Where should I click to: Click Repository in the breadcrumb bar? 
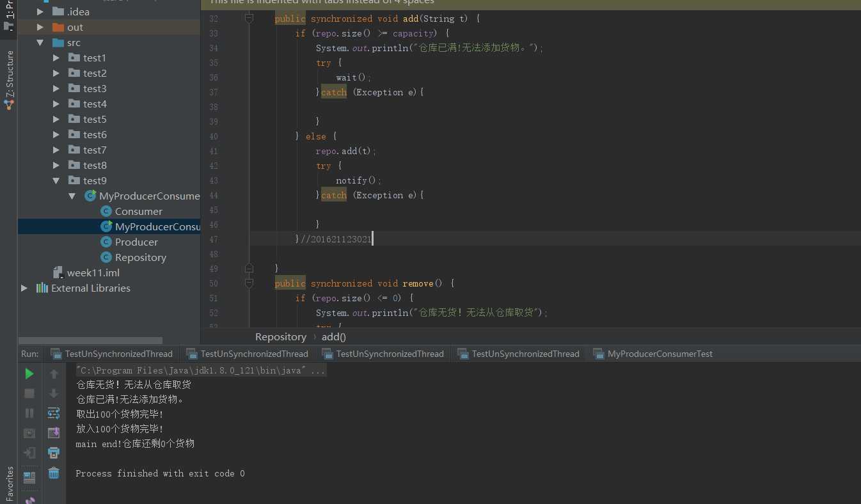click(x=281, y=336)
